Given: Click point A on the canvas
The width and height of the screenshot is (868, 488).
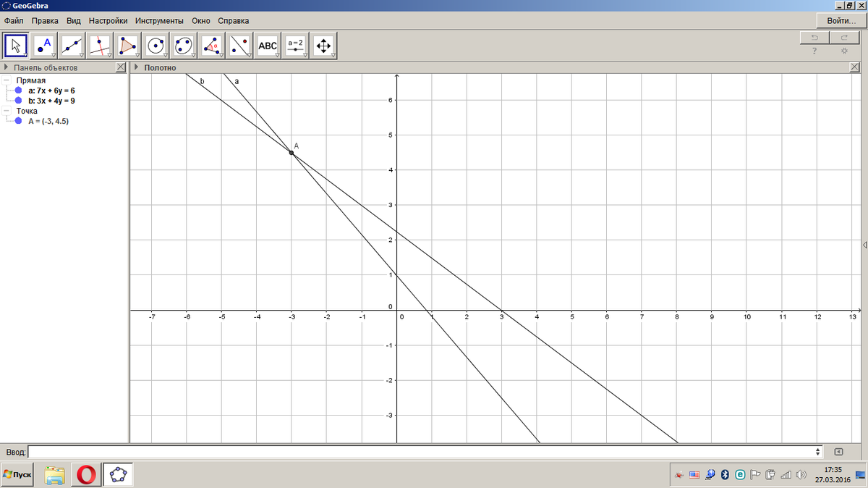Looking at the screenshot, I should (292, 152).
